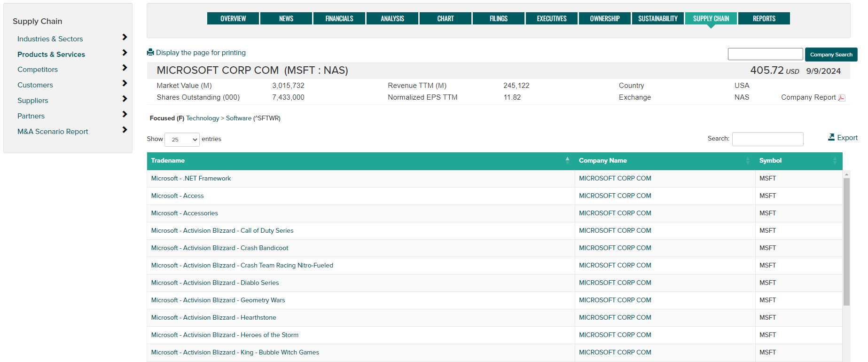
Task: Expand Products & Services chevron
Action: pyautogui.click(x=125, y=53)
